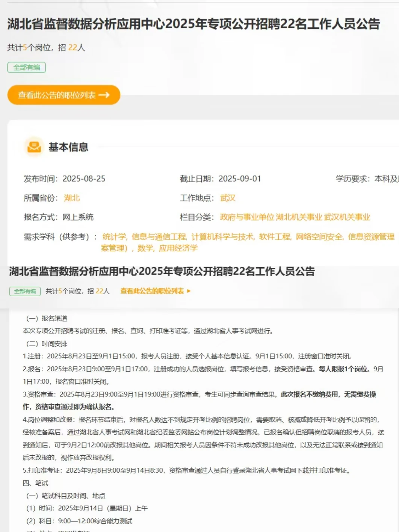Click the sticky header 查看此公告的职位列表 link

tap(152, 291)
